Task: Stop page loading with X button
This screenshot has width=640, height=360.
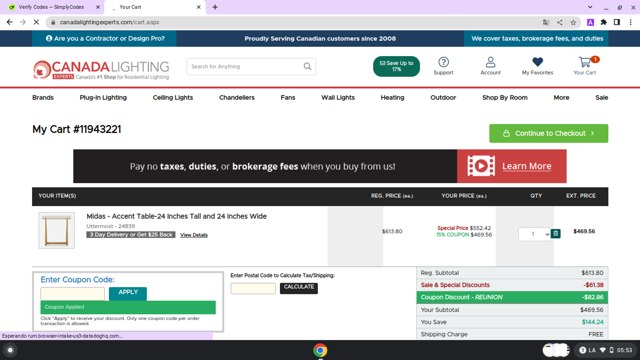Action: pos(36,22)
